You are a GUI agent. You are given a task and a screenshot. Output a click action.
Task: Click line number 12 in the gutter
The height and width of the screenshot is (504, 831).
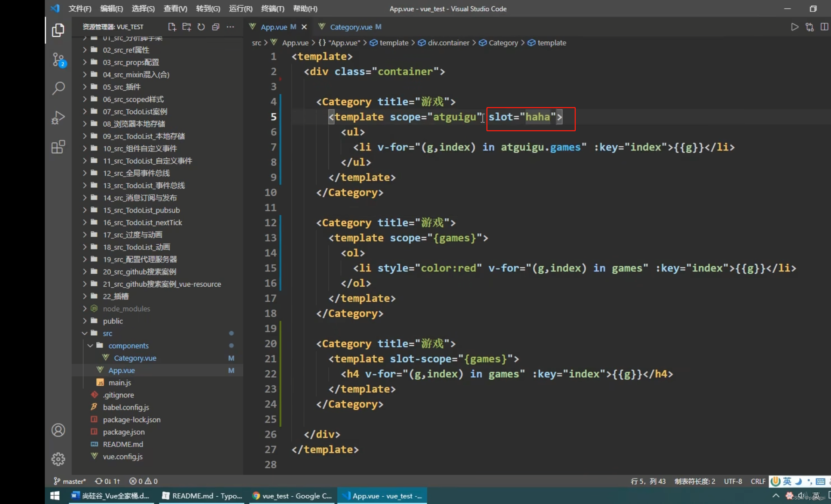pos(270,223)
